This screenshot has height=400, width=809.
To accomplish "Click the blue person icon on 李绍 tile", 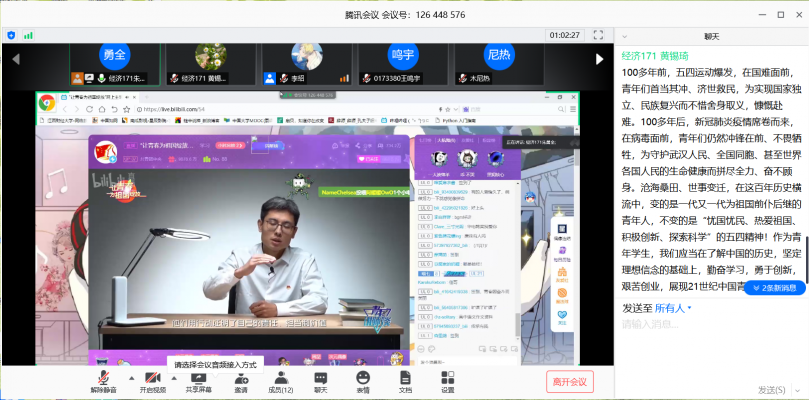I will (x=270, y=78).
